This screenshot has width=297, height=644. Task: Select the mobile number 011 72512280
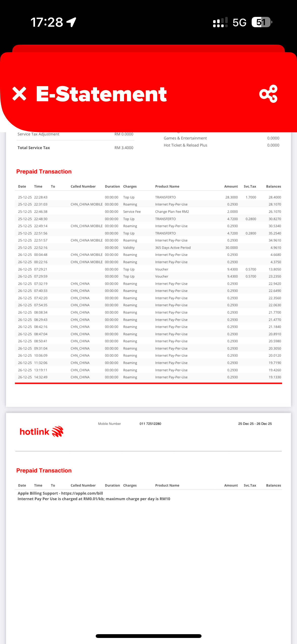tap(150, 424)
